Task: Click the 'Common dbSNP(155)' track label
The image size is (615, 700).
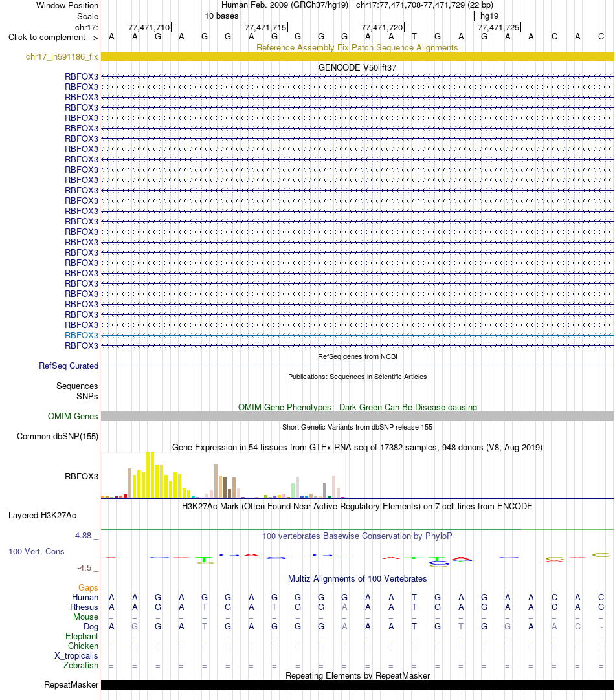Action: (x=58, y=436)
